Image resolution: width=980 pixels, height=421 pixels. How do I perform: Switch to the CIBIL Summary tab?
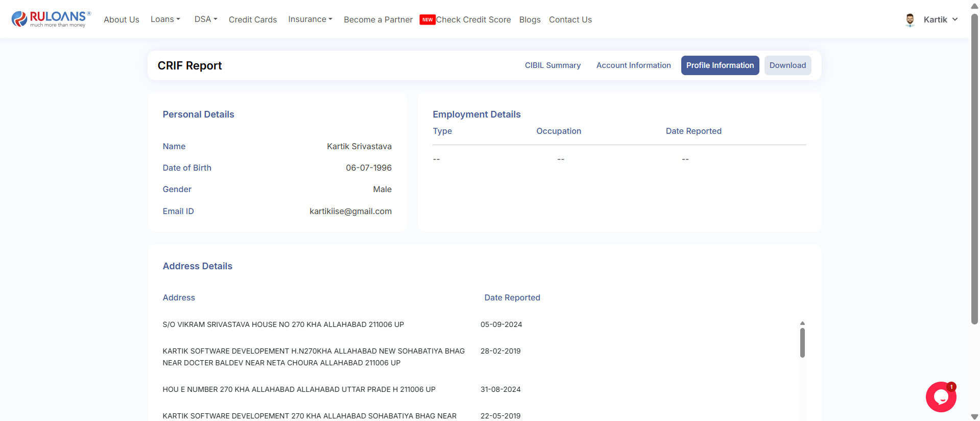[x=553, y=65]
